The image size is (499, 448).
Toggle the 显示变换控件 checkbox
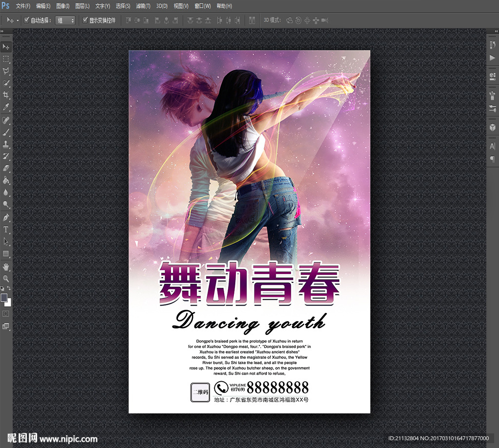85,20
